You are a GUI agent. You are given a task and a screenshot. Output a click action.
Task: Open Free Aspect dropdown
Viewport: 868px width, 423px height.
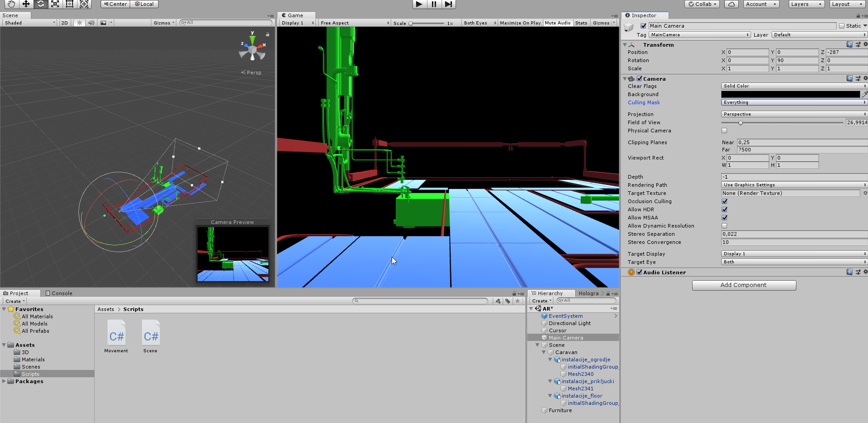[354, 23]
